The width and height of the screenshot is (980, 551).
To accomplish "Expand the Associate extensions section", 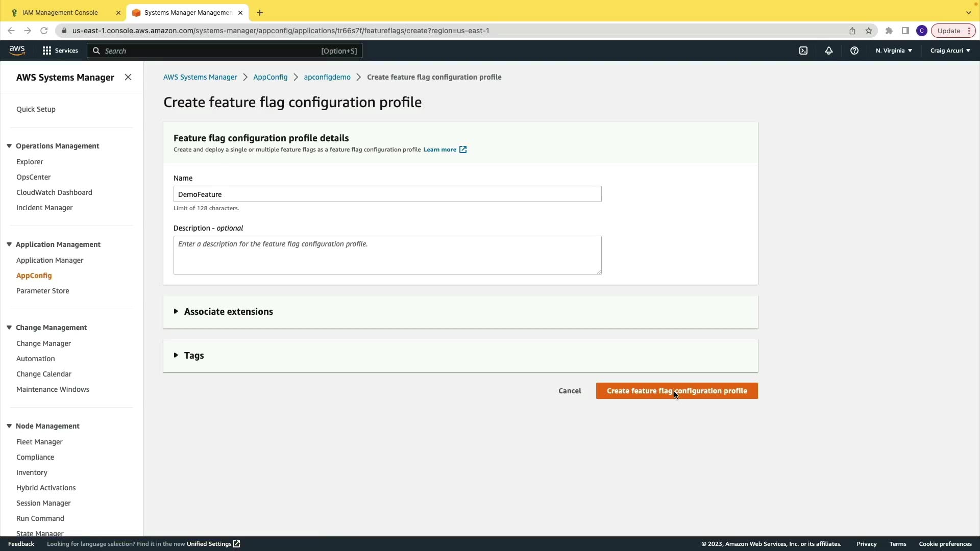I will tap(228, 312).
